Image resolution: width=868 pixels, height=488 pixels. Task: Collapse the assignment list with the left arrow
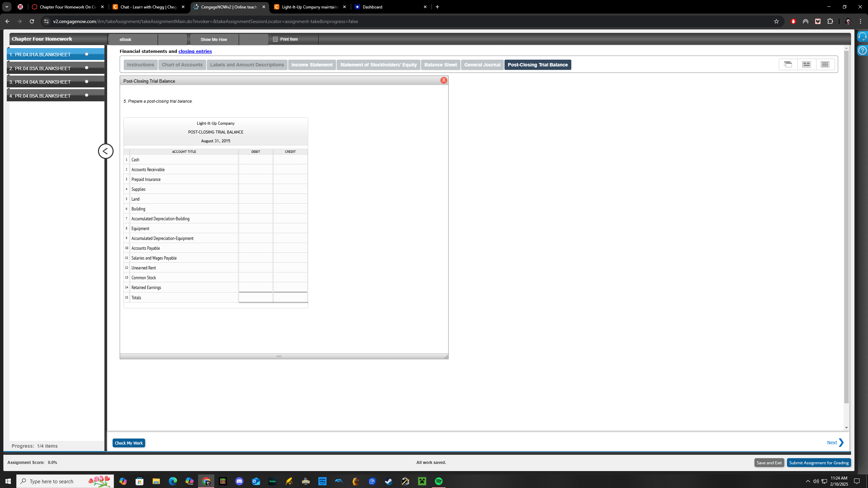point(105,151)
